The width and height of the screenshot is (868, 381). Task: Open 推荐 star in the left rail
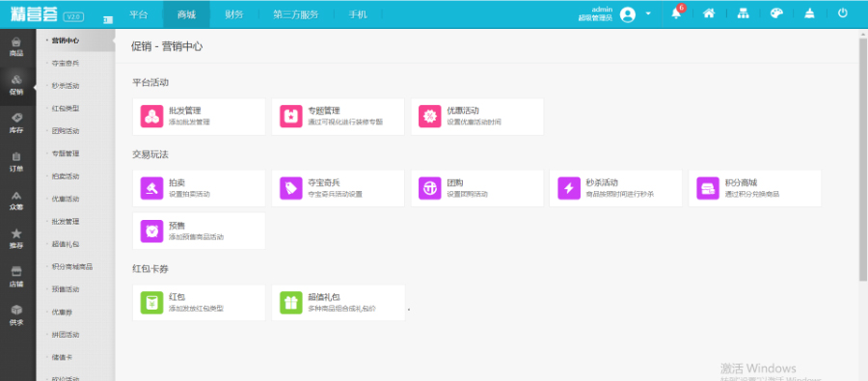[16, 239]
